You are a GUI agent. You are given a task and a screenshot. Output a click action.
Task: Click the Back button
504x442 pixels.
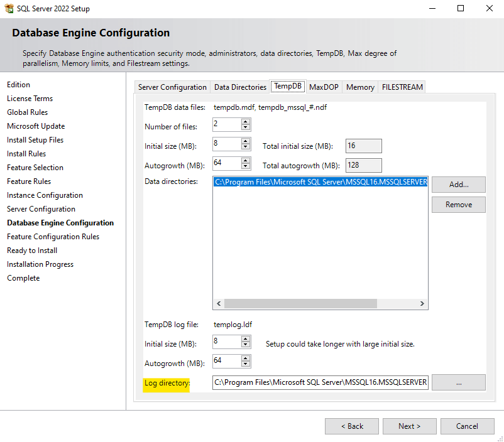[x=352, y=426]
